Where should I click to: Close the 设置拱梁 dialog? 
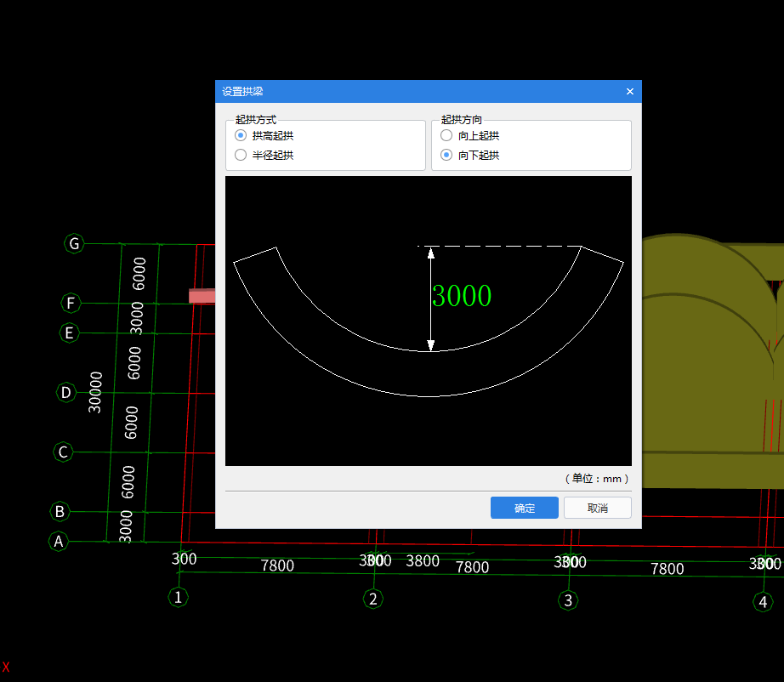coord(630,92)
